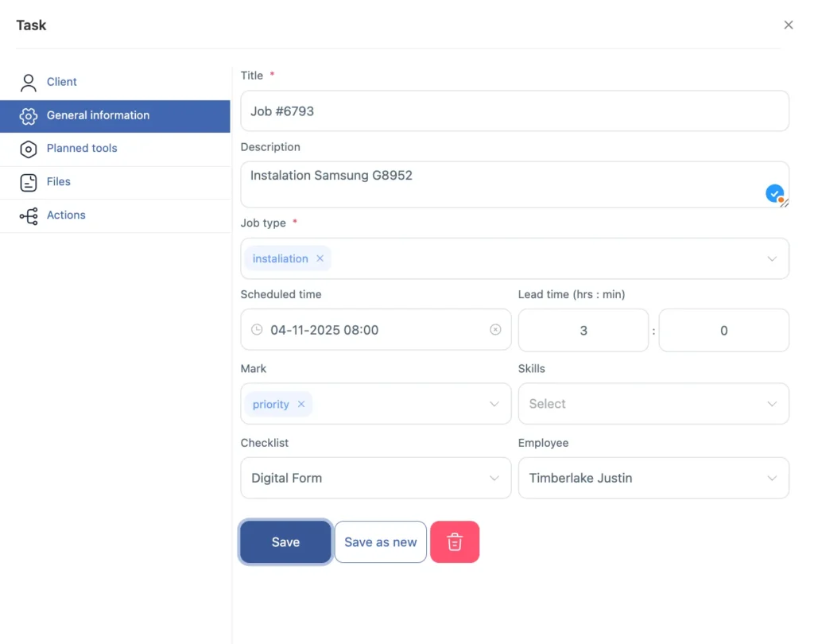Open the Actions section in the sidebar
Screen dimensions: 814x644
[66, 215]
